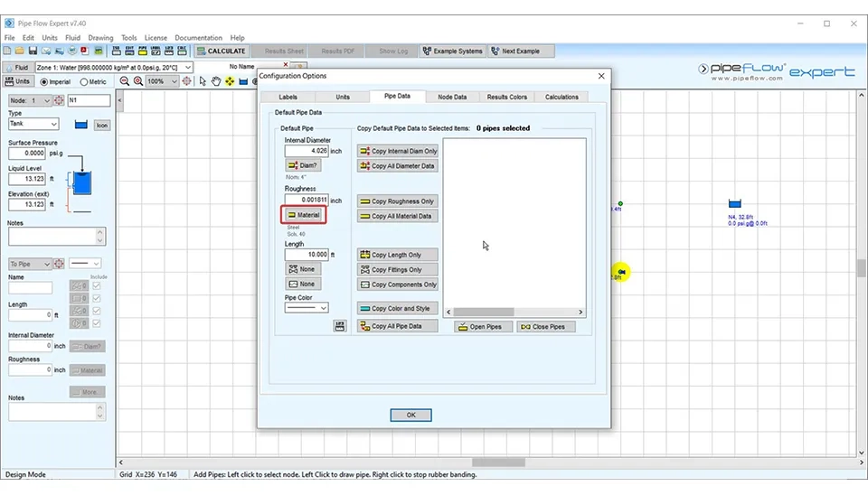Open the Pipe Color dropdown
This screenshot has height=495, width=868.
tap(307, 308)
